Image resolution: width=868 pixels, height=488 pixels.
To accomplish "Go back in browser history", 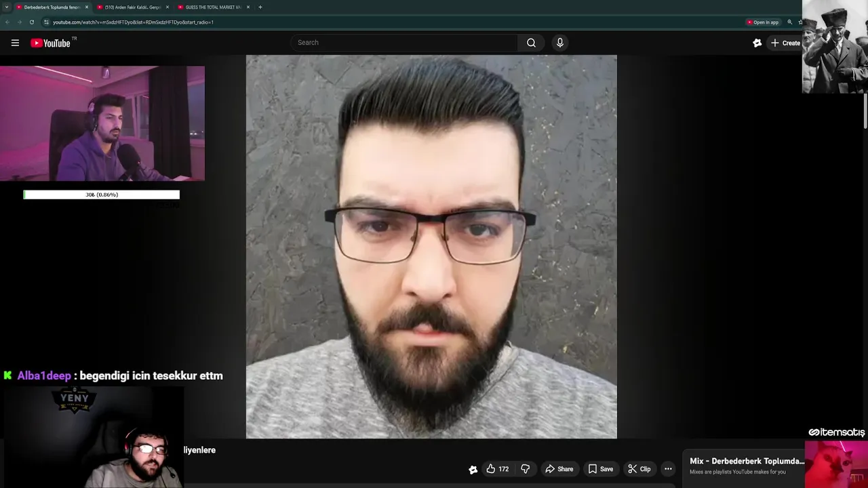I will pyautogui.click(x=7, y=22).
